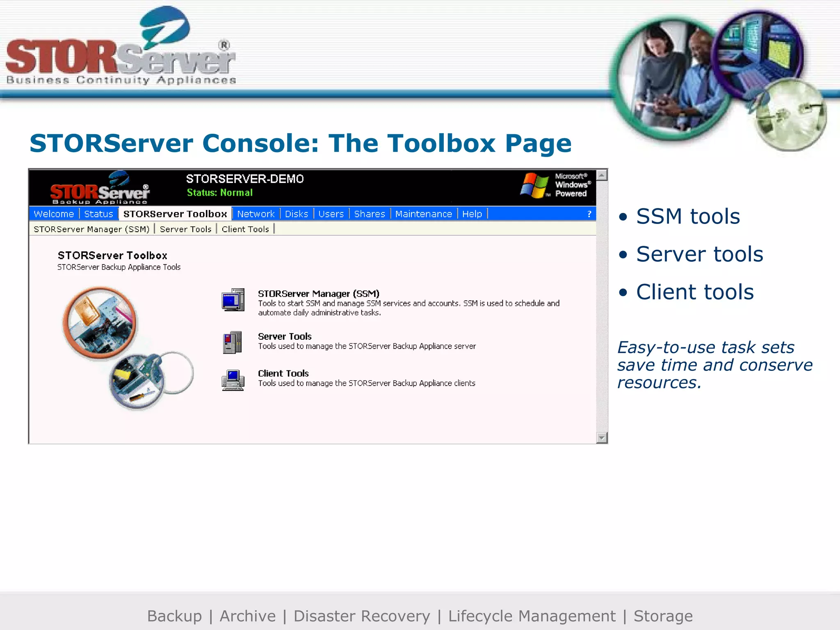Click the 'Client tools' bullet text
The width and height of the screenshot is (840, 630).
(695, 292)
